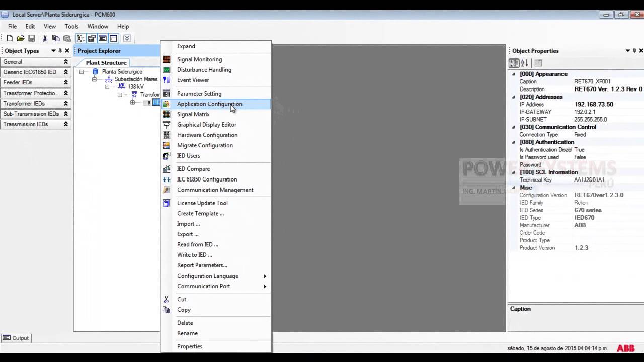Click the Cut scissors toolbar icon
Screen dimensions: 644x362
point(45,38)
